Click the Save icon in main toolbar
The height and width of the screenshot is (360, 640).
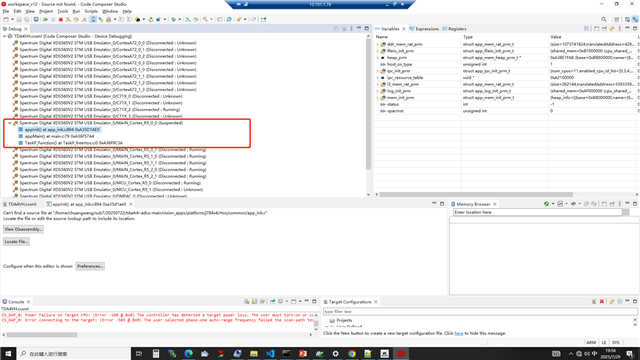pyautogui.click(x=19, y=19)
